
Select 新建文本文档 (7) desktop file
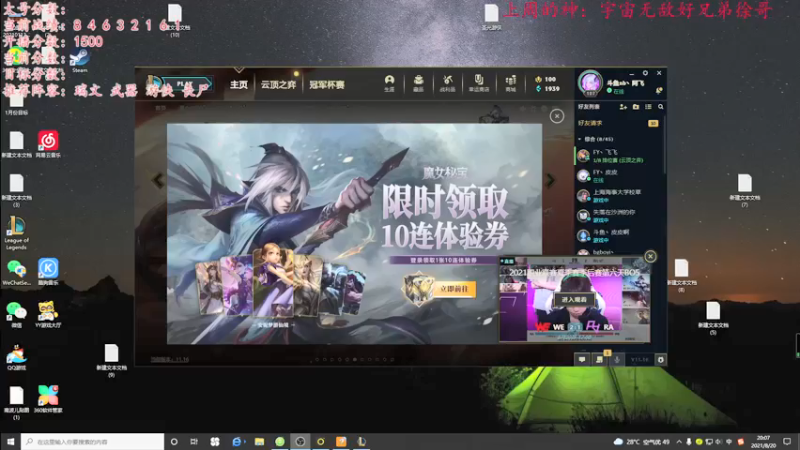(x=744, y=191)
